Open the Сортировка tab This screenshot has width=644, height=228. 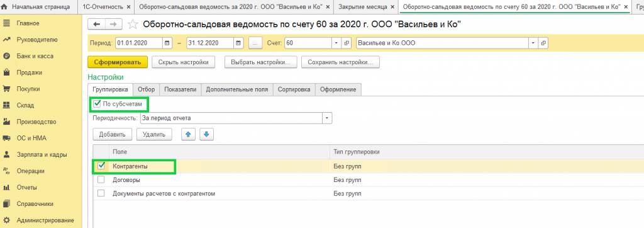click(294, 89)
